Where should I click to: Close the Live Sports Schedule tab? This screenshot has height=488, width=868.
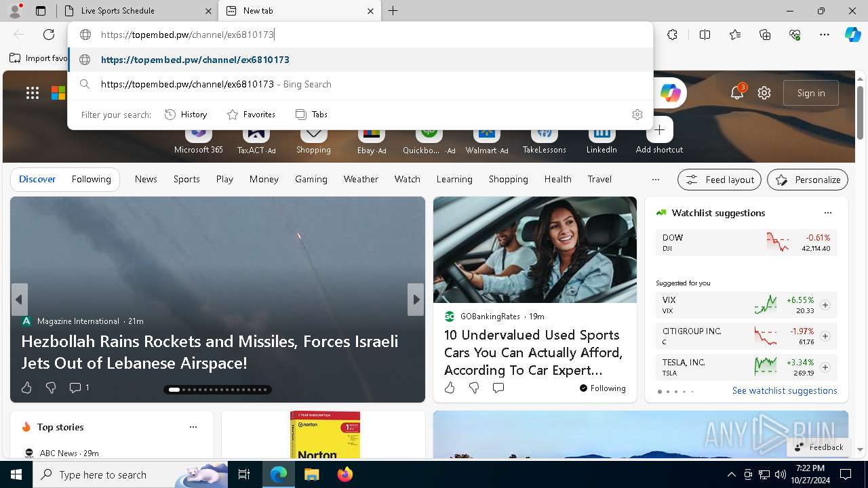208,11
